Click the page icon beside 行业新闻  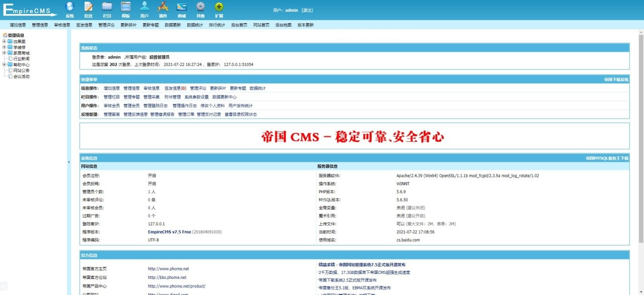tap(10, 59)
